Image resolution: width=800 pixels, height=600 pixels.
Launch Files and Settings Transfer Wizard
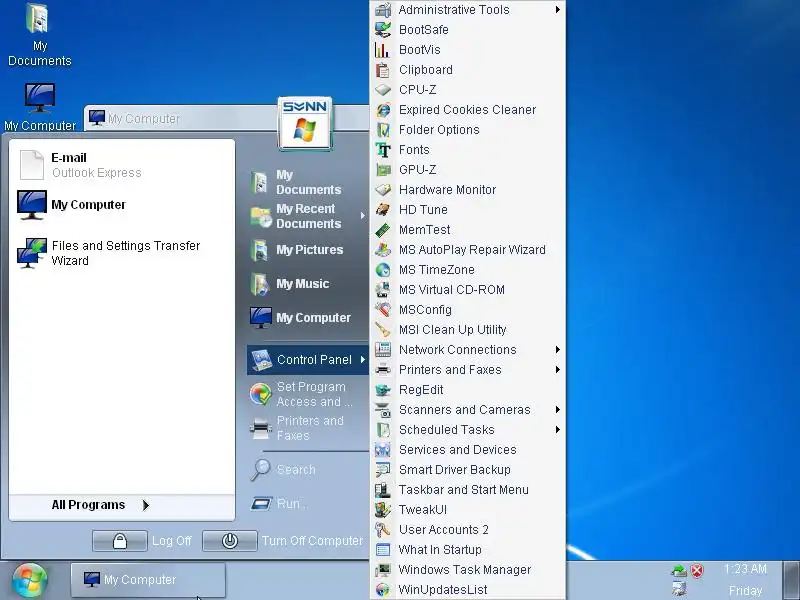click(x=121, y=253)
